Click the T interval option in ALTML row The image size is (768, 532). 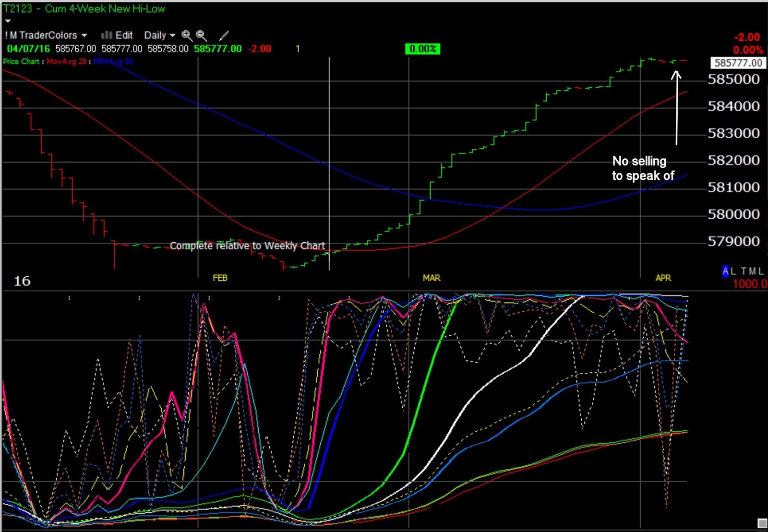point(744,271)
